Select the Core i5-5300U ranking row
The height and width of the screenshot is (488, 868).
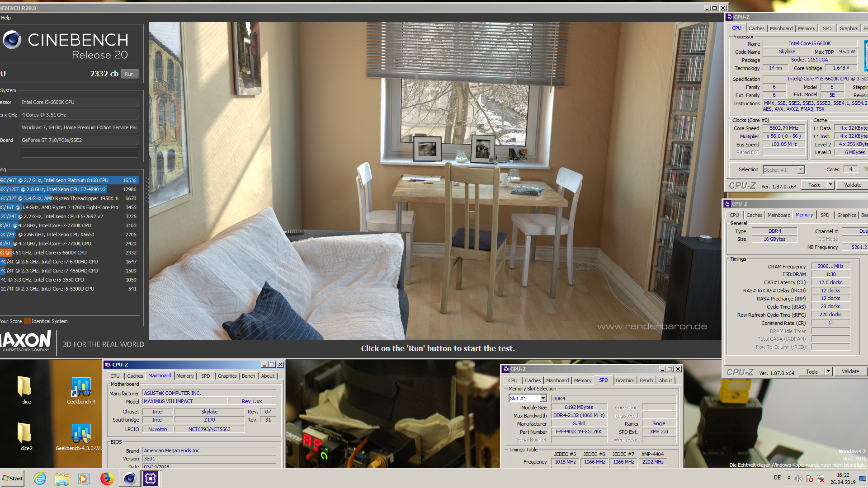tap(69, 289)
